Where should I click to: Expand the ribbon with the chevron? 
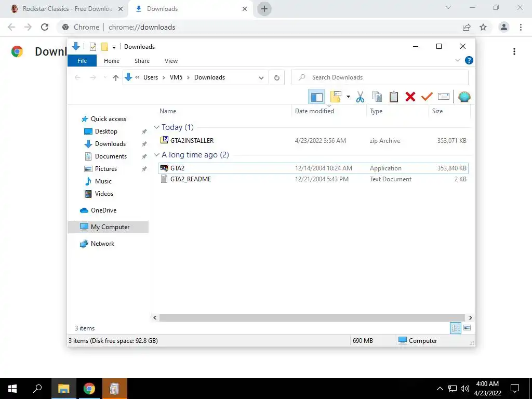(457, 60)
